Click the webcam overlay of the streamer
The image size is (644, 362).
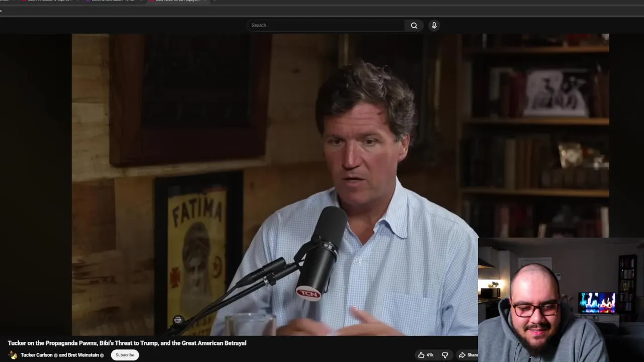click(x=560, y=300)
